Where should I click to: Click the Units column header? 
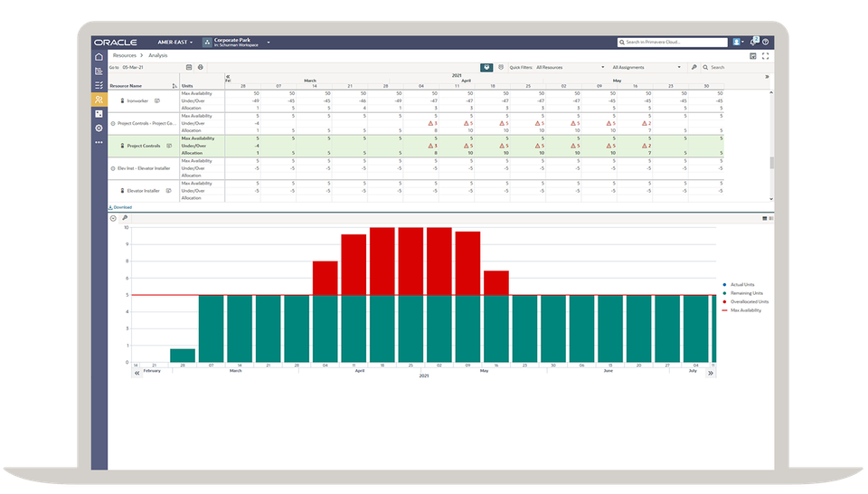pos(187,86)
